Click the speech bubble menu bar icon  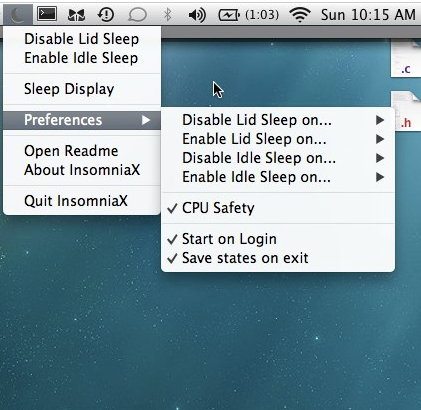137,15
